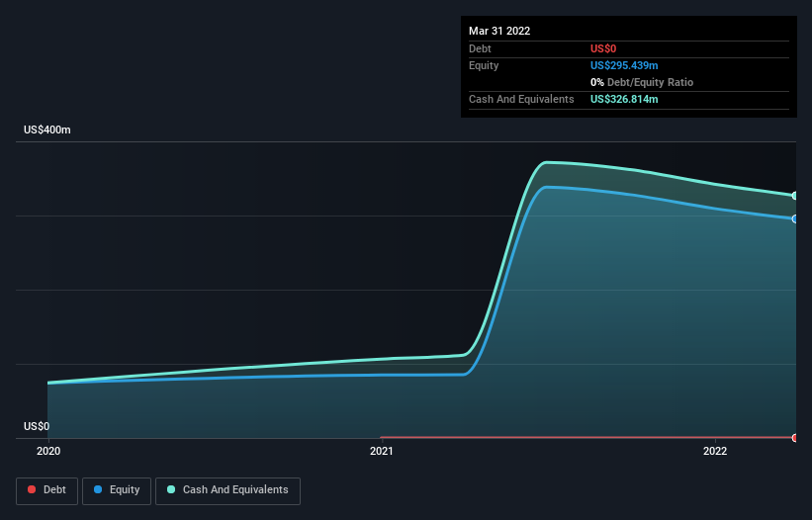Click the 0% Debt/Equity Ratio text
Viewport: 812px width, 520px height.
(642, 82)
